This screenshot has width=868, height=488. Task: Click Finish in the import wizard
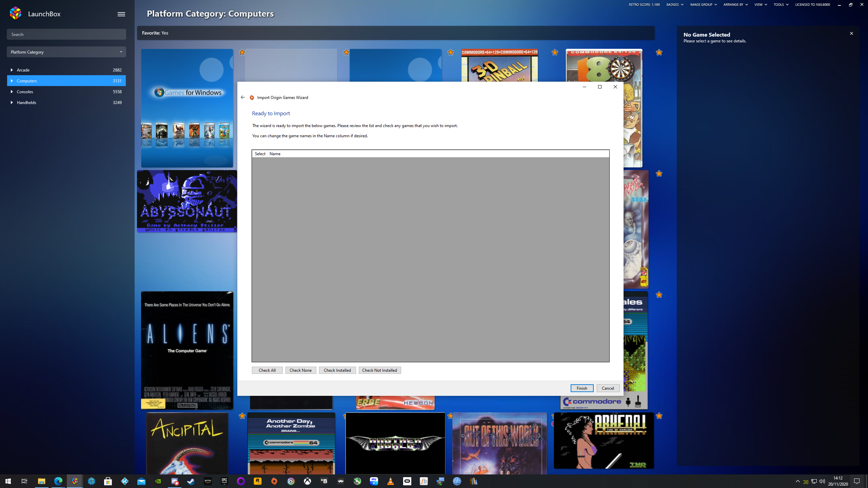(582, 388)
